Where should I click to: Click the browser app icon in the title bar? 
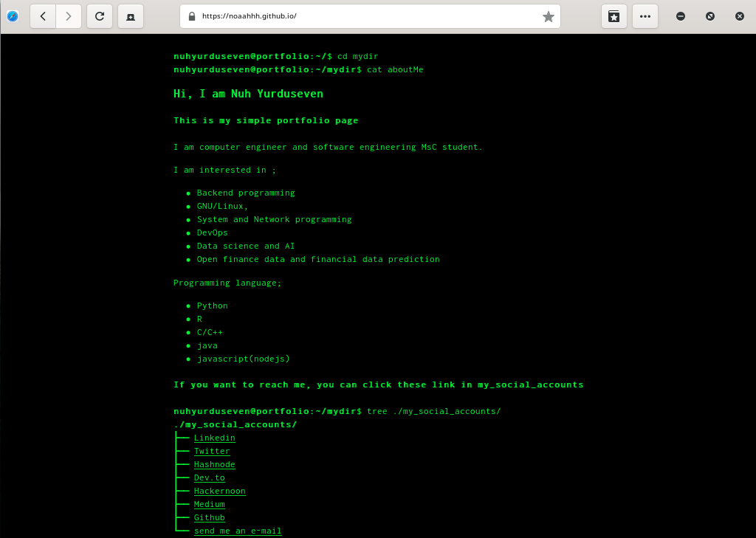point(13,16)
